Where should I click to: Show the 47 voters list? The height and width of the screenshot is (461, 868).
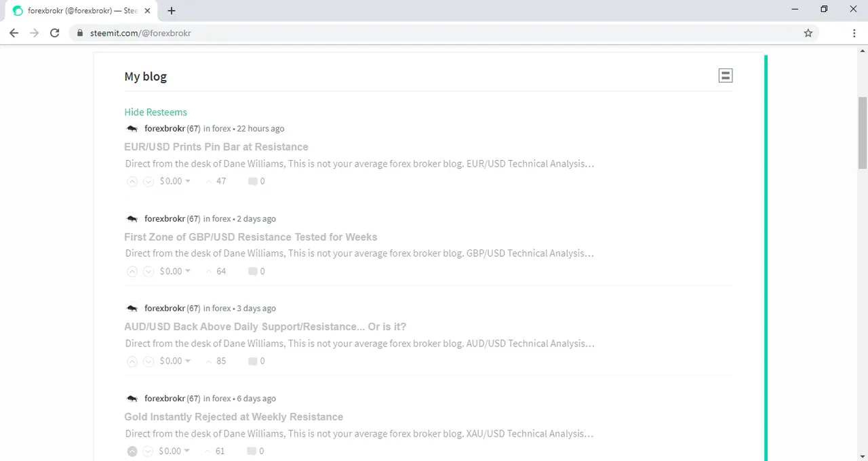pyautogui.click(x=216, y=181)
